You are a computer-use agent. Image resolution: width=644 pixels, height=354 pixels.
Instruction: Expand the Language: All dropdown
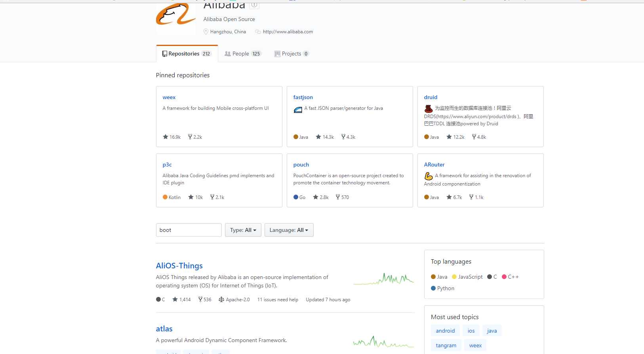[289, 230]
